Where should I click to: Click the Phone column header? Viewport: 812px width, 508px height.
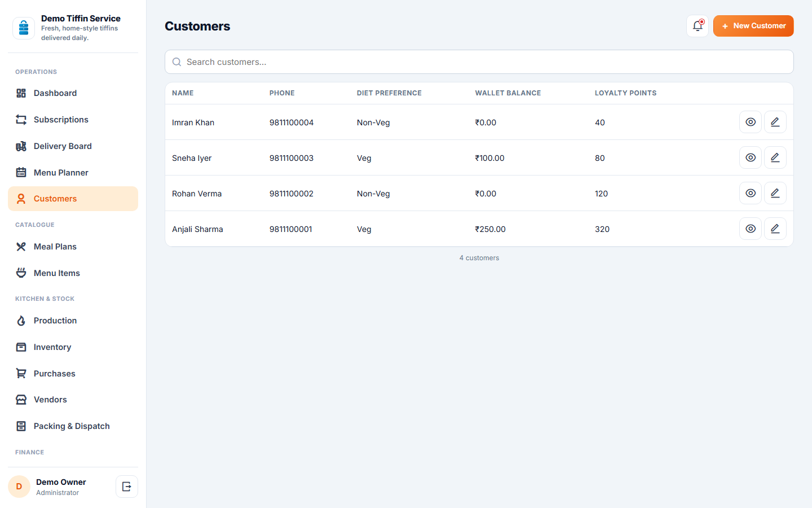pyautogui.click(x=282, y=93)
